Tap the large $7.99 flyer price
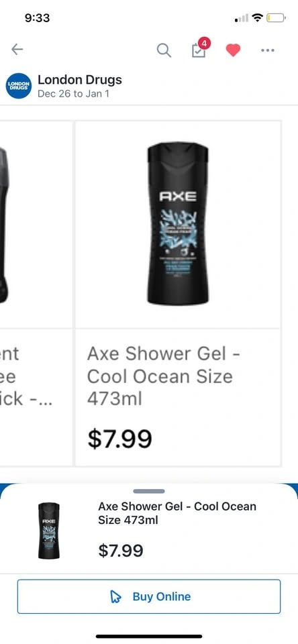Screen dimensions: 298x644 tap(119, 439)
